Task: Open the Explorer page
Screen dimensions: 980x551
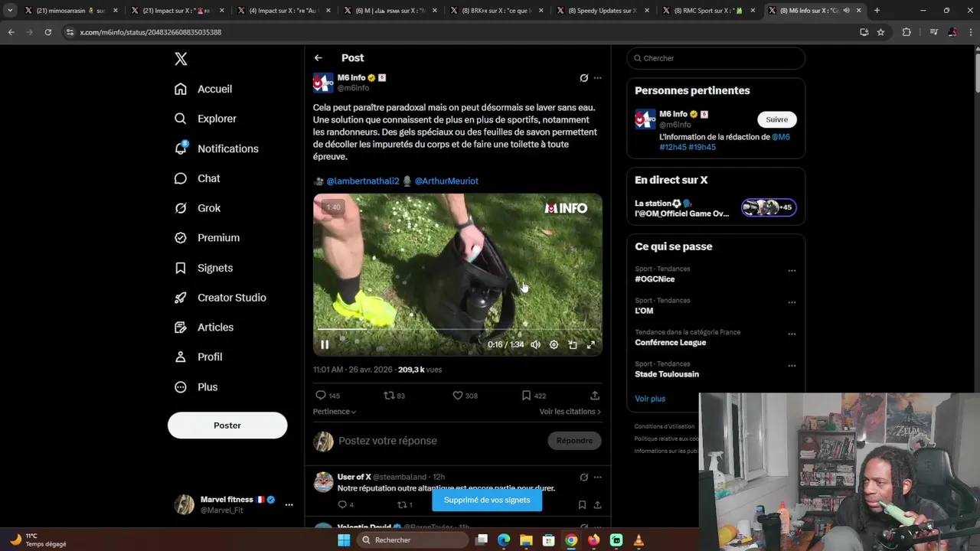Action: (x=205, y=119)
